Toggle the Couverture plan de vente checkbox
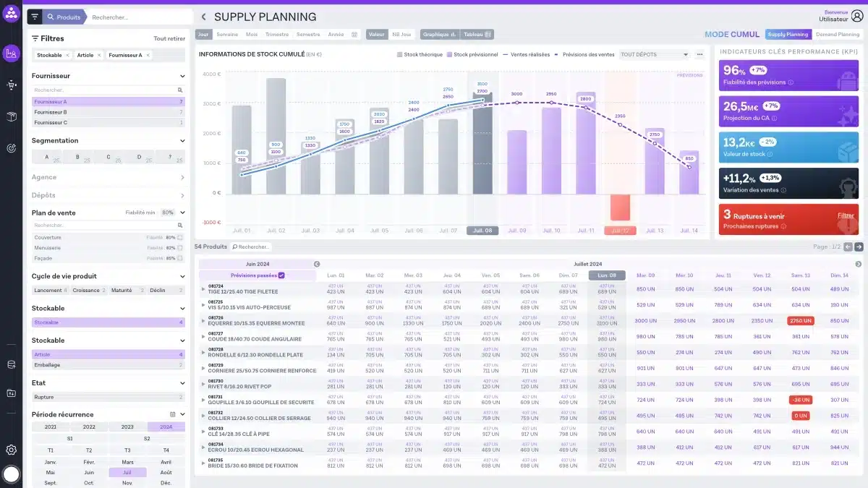Image resolution: width=868 pixels, height=488 pixels. 180,237
